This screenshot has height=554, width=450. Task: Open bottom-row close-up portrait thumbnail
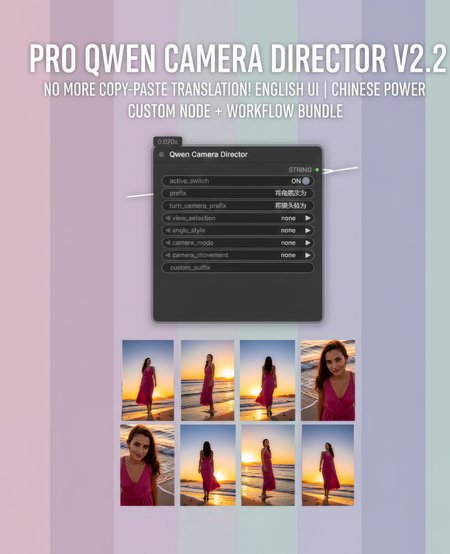tap(147, 465)
